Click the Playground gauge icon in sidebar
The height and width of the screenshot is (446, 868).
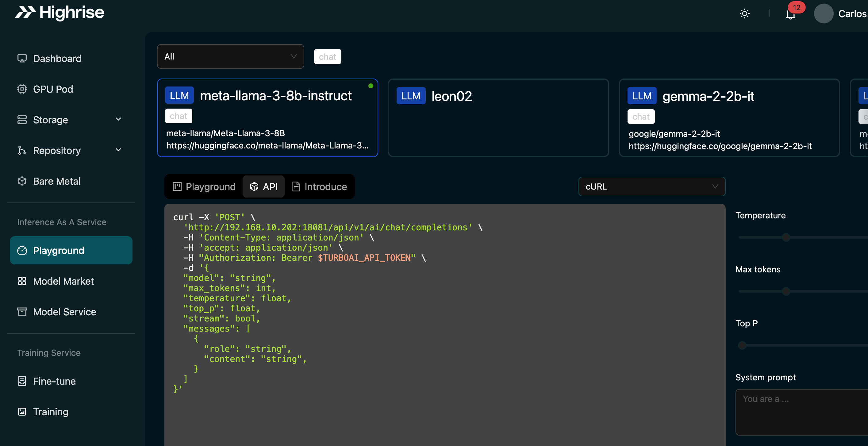22,251
